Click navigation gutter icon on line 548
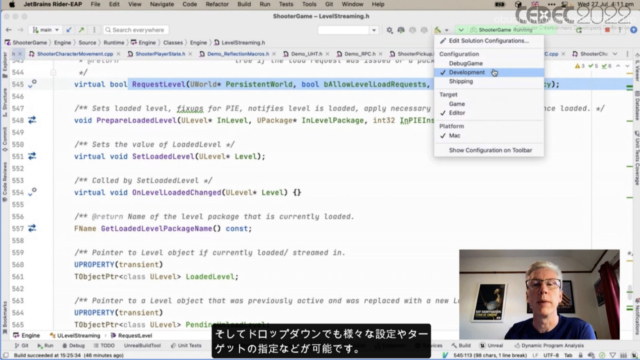The height and width of the screenshot is (360, 640). click(x=32, y=120)
